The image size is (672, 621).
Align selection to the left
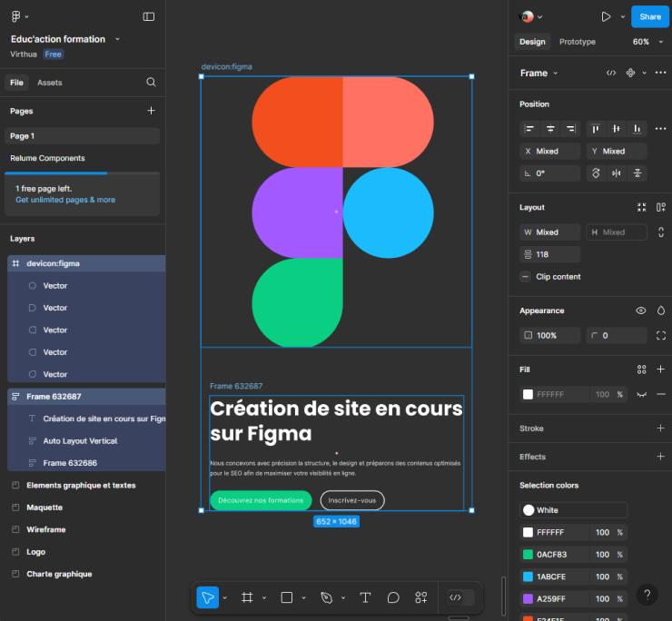(x=529, y=129)
